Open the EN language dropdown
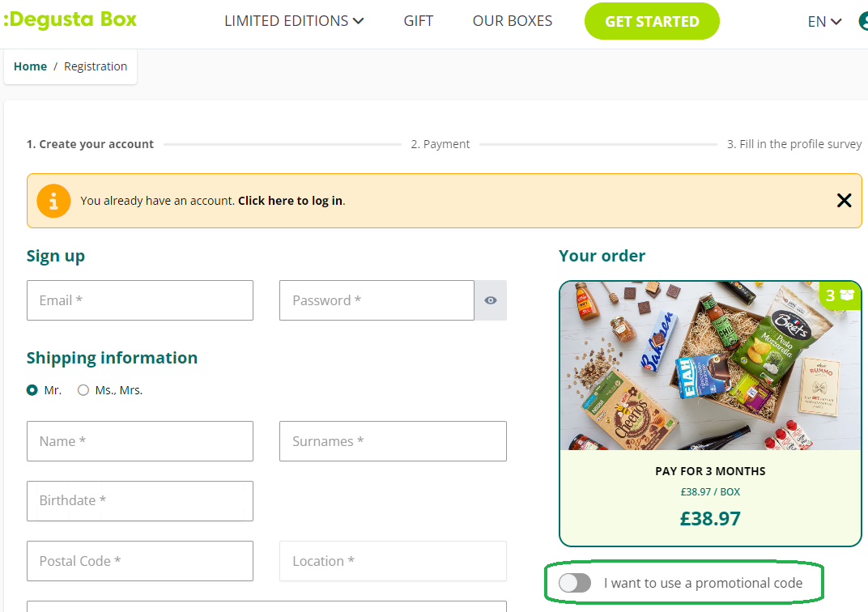 click(x=824, y=22)
